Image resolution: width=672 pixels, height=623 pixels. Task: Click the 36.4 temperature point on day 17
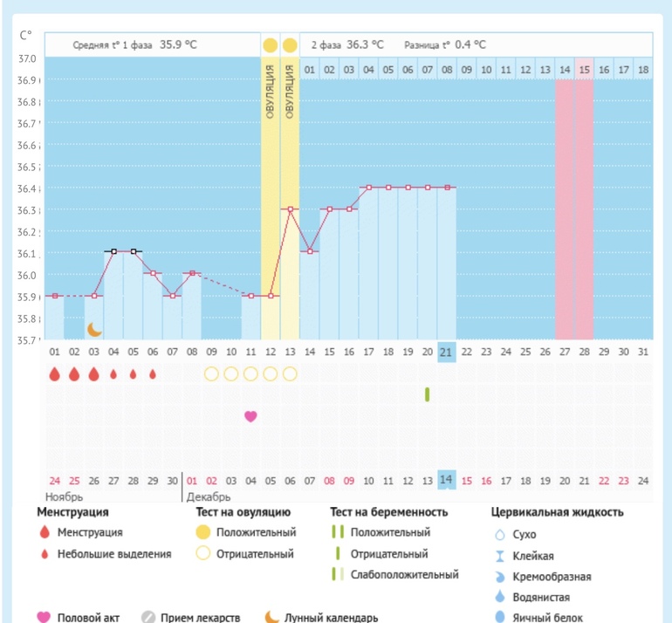tap(368, 188)
